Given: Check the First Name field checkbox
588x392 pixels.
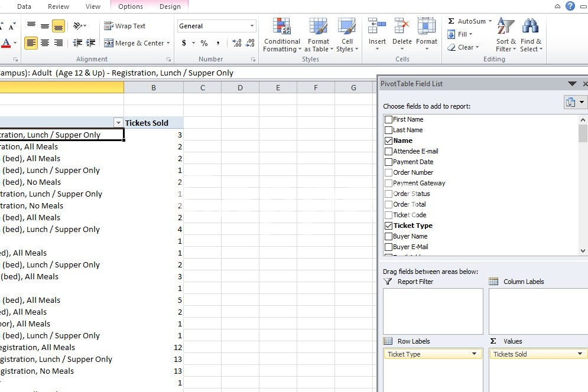Looking at the screenshot, I should pyautogui.click(x=388, y=119).
